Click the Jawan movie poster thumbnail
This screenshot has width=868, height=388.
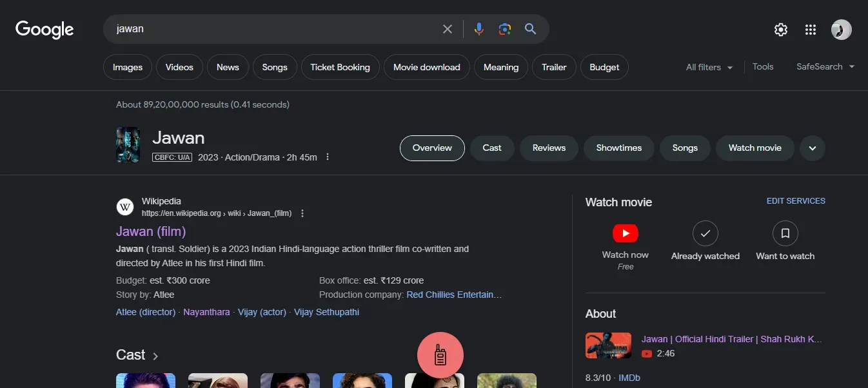coord(128,144)
